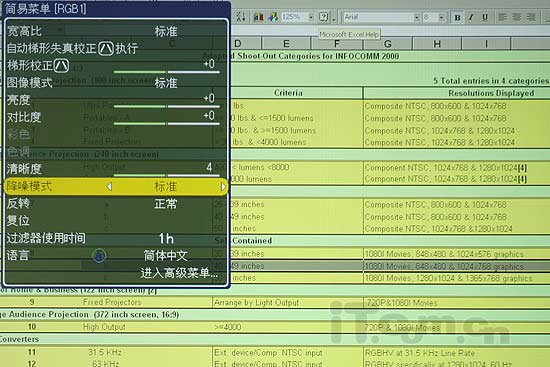Open the font size dropdown
This screenshot has height=367, width=550.
click(x=441, y=17)
